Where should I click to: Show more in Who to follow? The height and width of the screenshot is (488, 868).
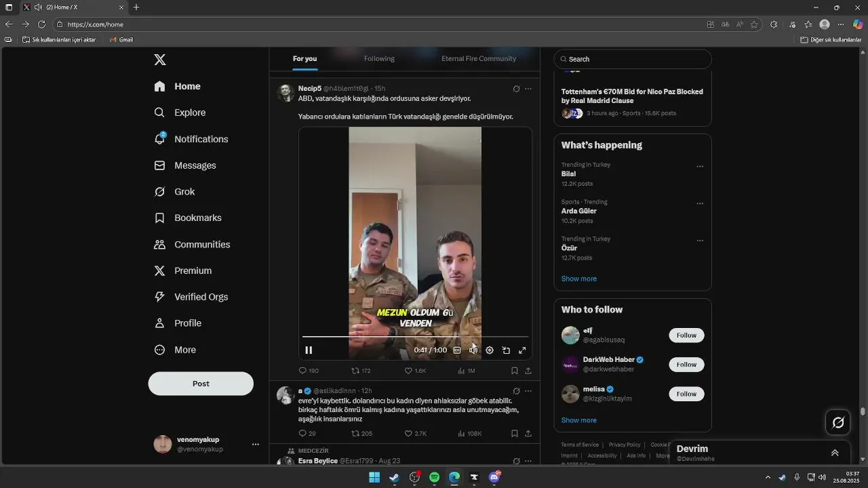click(579, 420)
